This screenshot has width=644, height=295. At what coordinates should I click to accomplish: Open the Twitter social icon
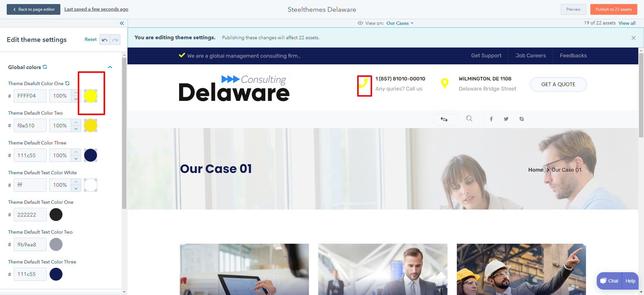tap(506, 119)
